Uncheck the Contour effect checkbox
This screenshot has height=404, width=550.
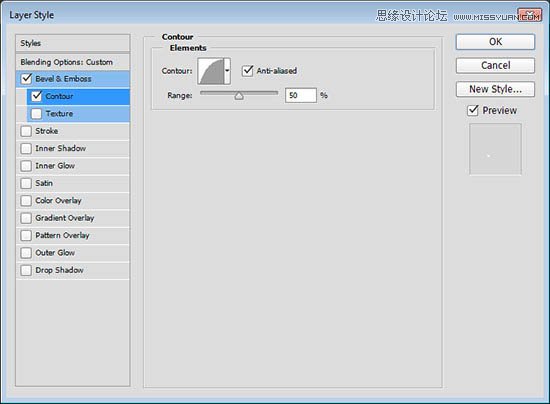[x=36, y=96]
